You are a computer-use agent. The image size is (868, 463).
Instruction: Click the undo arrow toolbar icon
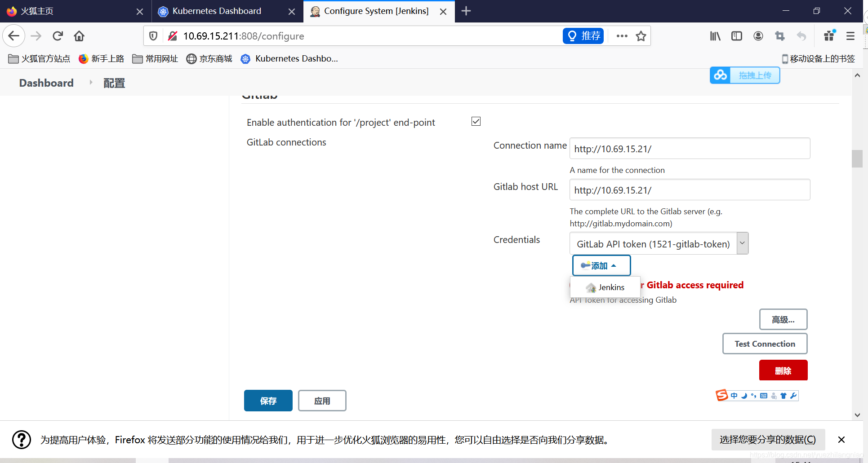(x=801, y=36)
